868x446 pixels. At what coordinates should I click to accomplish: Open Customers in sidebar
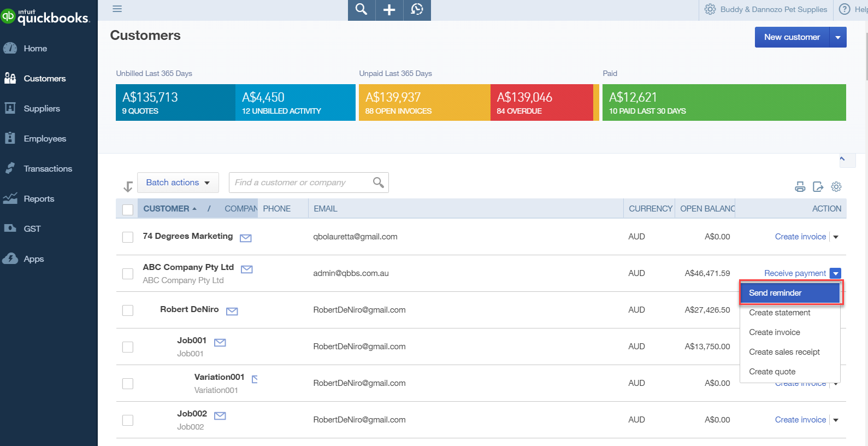click(44, 79)
